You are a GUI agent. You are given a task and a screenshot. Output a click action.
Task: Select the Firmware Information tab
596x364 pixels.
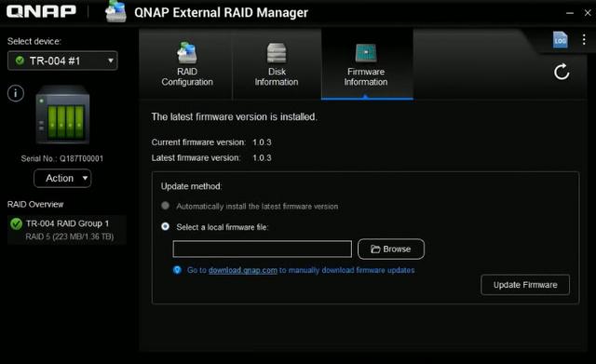pyautogui.click(x=367, y=64)
